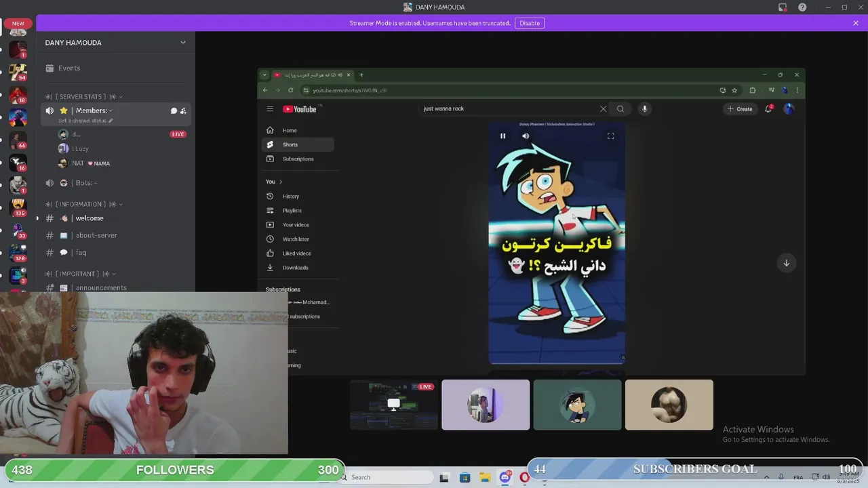Open Home in YouTube sidebar
Image resolution: width=868 pixels, height=488 pixels.
coord(297,130)
